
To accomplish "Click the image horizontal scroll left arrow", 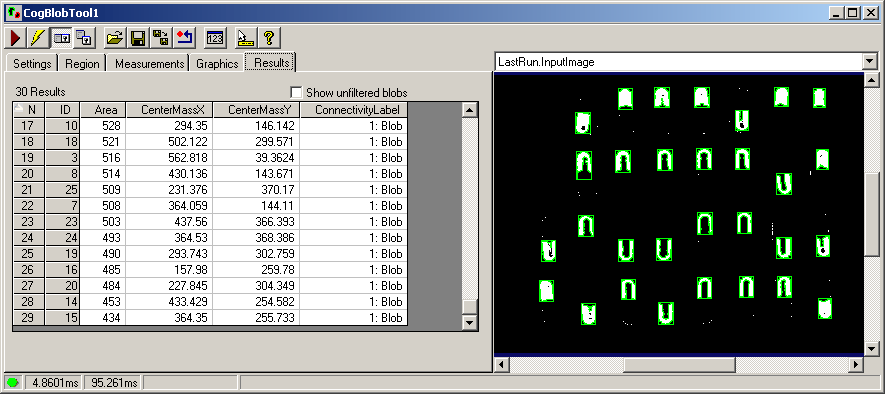I will (x=502, y=365).
